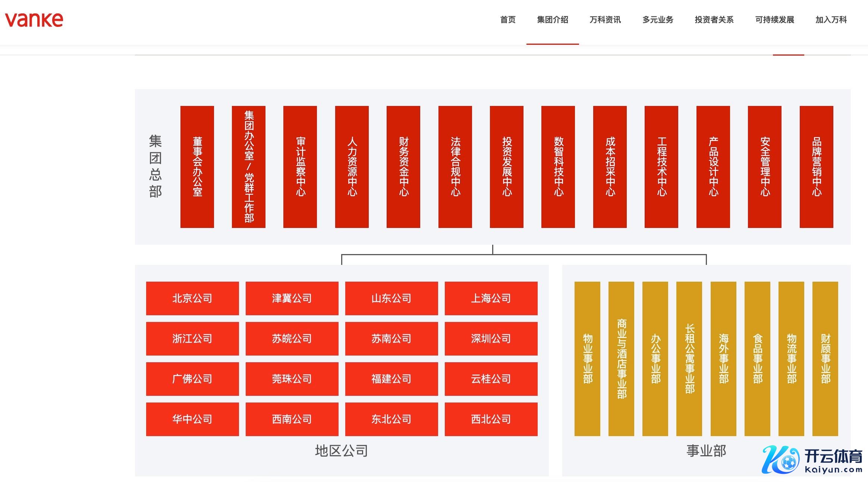Open the 集团介绍 menu item

click(553, 20)
